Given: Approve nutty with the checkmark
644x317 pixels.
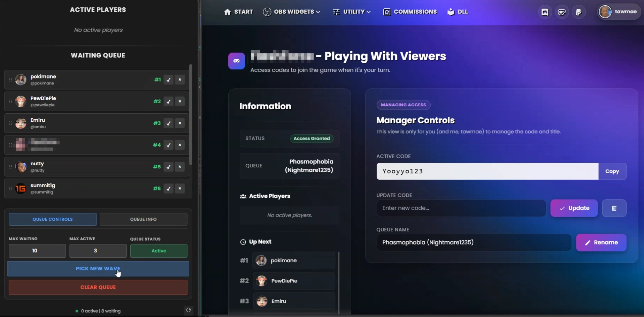Looking at the screenshot, I should [x=168, y=167].
